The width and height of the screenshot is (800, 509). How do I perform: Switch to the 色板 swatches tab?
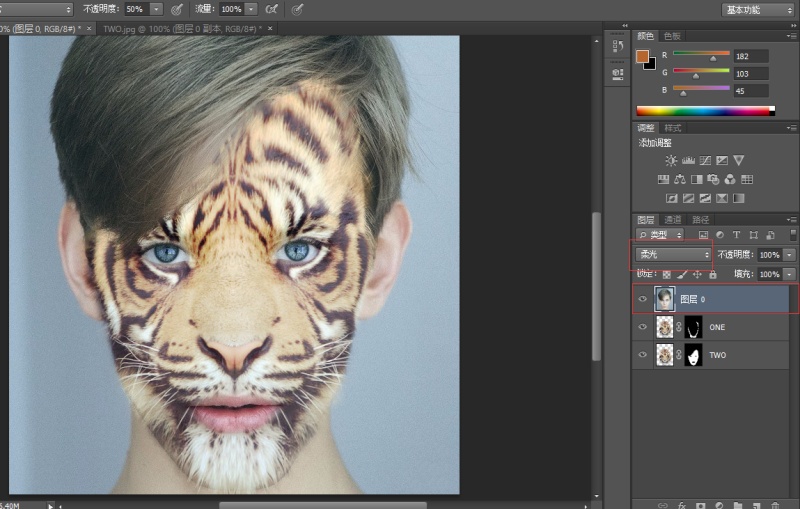pos(672,36)
